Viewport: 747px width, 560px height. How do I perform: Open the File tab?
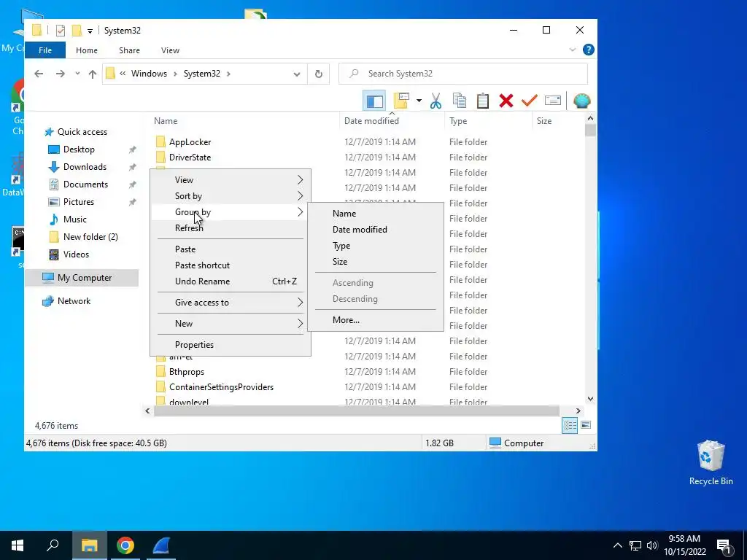point(45,50)
